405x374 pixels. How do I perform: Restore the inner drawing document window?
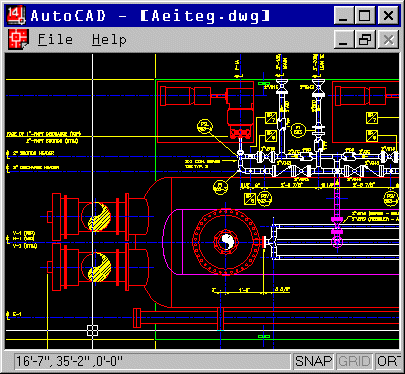click(x=365, y=40)
